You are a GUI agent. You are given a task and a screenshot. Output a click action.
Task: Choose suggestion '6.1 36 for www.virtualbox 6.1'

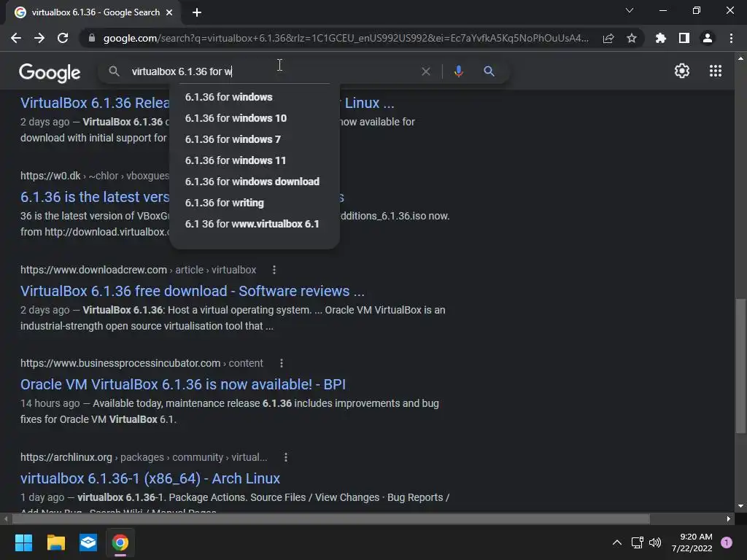255,224
